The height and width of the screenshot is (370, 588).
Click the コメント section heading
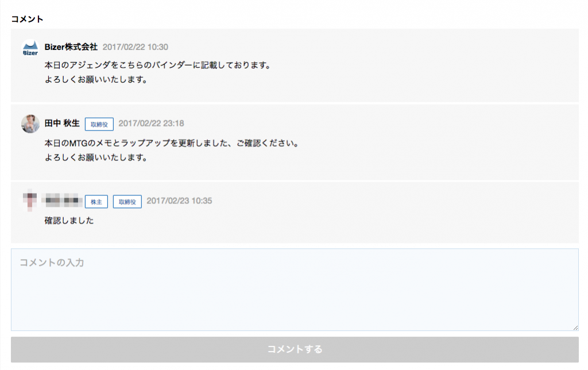(x=27, y=19)
